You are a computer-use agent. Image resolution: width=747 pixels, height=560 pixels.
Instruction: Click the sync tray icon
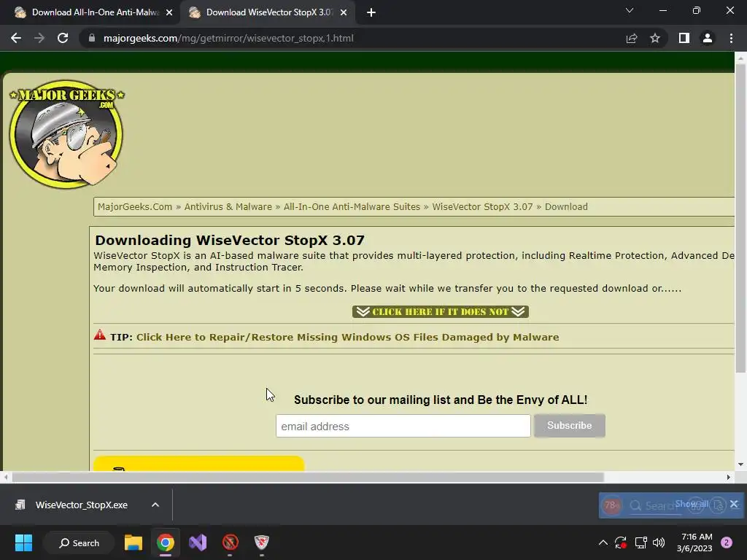point(621,542)
